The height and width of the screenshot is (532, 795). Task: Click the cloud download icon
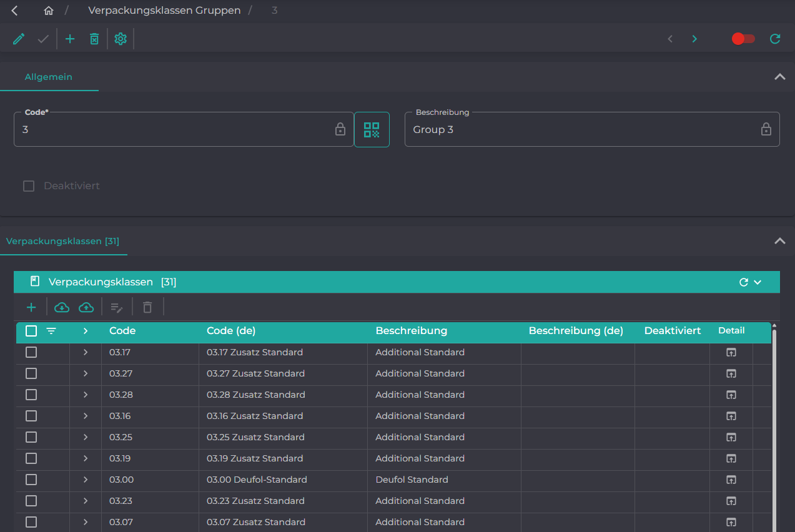point(62,307)
